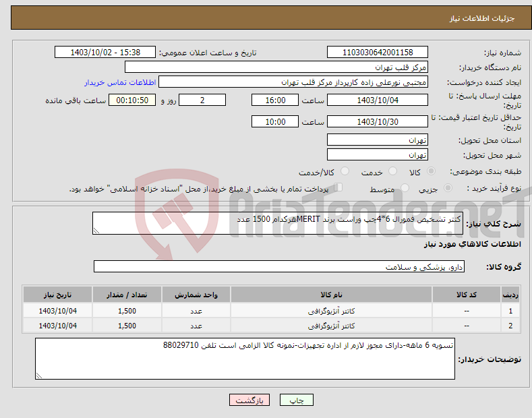Image resolution: width=532 pixels, height=418 pixels.
Task: Click the کد کالا column header
Action: point(467,295)
